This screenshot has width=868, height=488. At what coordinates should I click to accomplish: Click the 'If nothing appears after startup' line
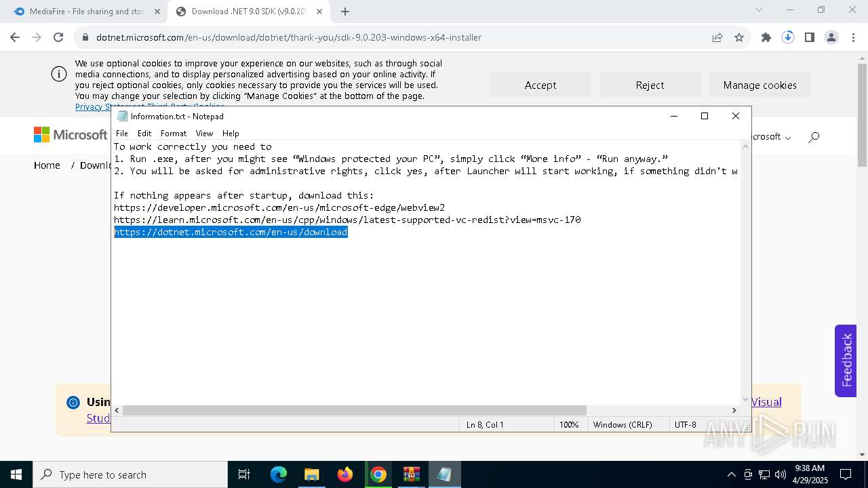pos(243,196)
